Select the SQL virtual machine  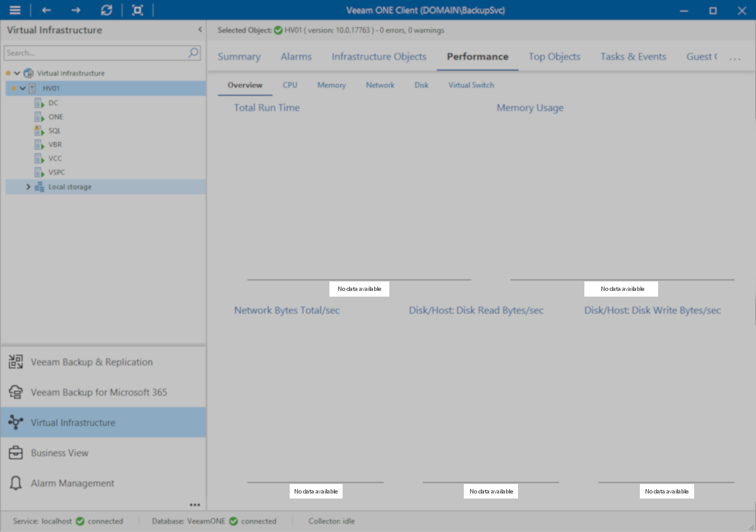[x=54, y=131]
